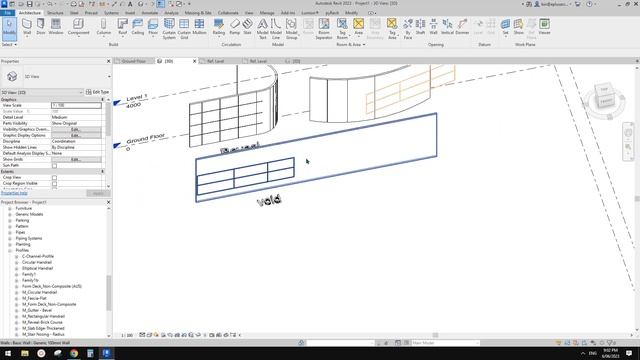Select the Floor tool
Screen dimensions: 640x360
[153, 27]
